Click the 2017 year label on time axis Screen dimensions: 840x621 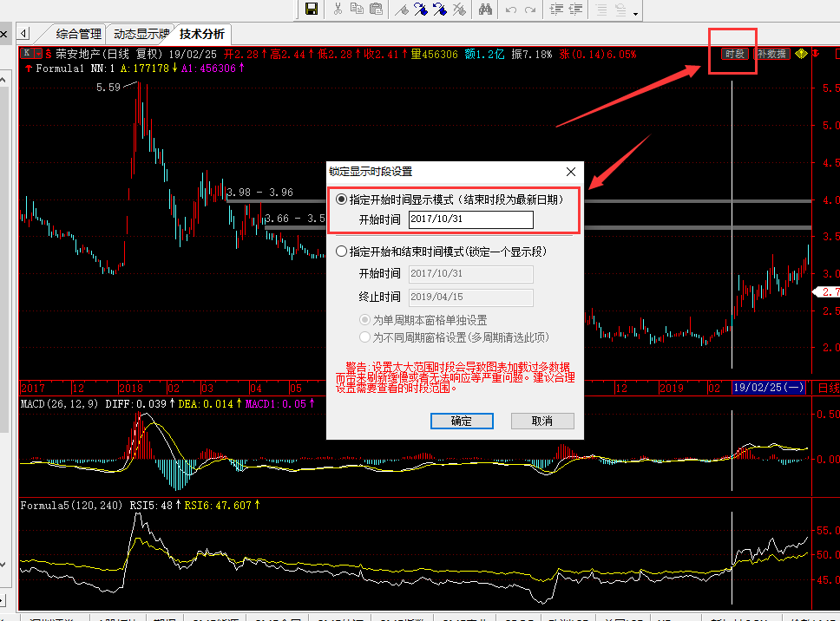(33, 389)
